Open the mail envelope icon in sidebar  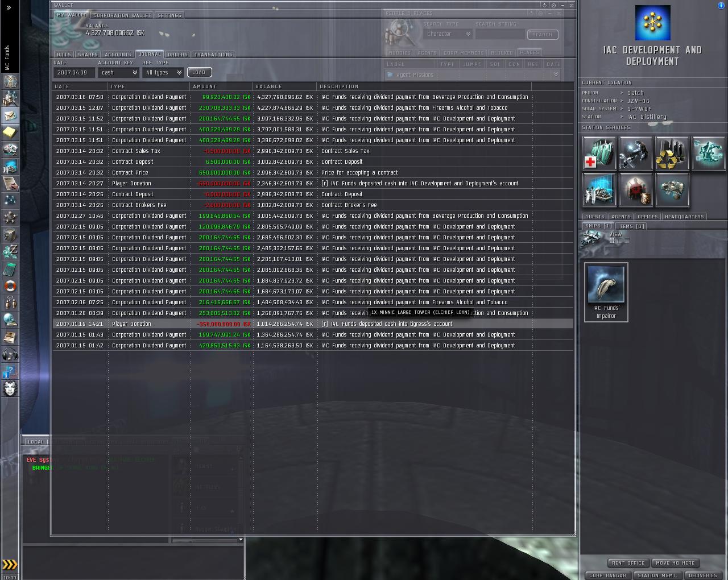tap(10, 115)
